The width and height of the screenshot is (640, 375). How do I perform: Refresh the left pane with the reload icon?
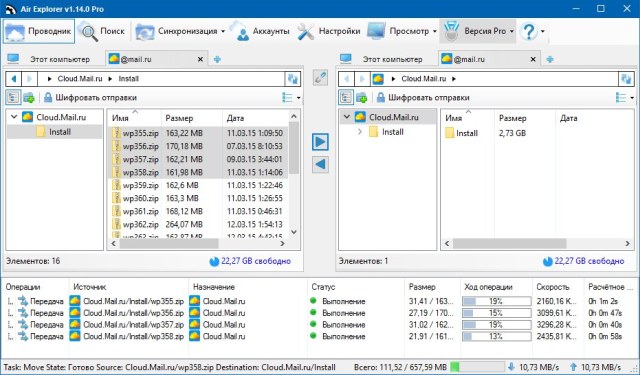[292, 79]
